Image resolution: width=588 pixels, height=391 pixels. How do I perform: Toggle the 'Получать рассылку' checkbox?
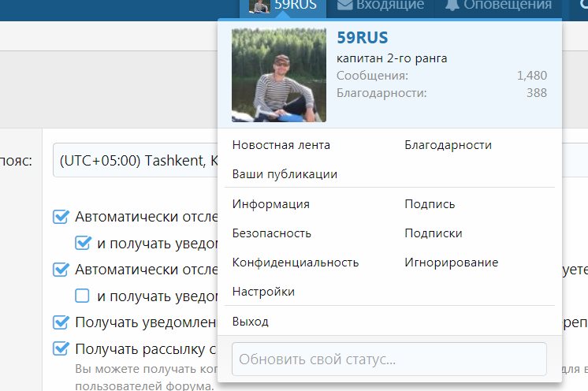click(61, 348)
